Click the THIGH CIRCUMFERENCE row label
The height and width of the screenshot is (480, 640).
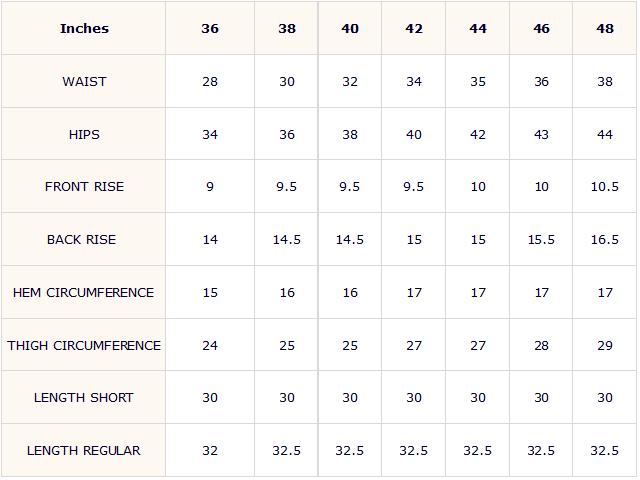pos(84,345)
